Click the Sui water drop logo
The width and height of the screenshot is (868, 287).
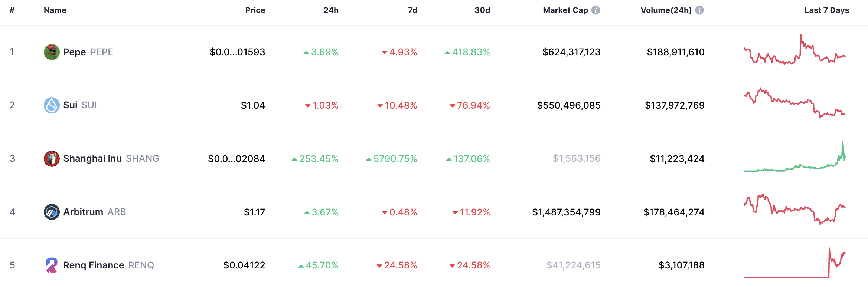(52, 105)
